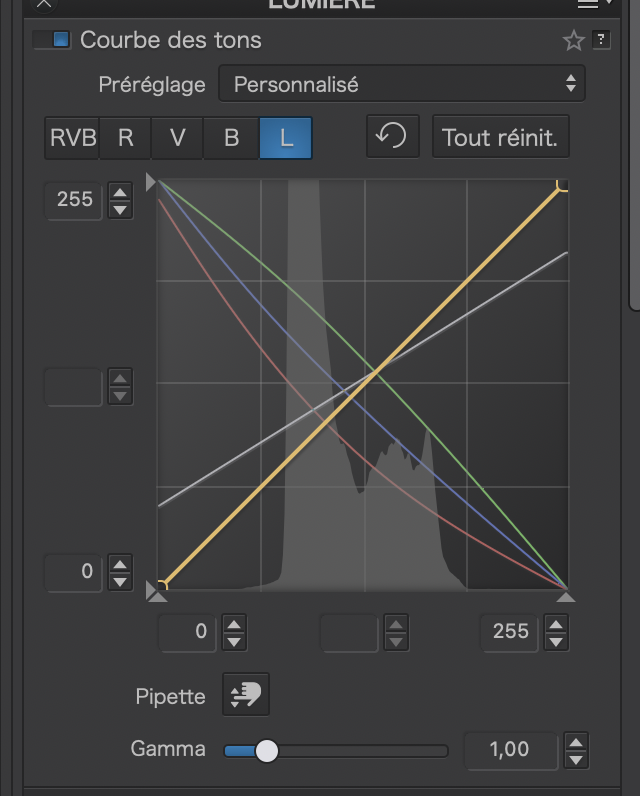Select the L luminance channel tab
Screen dimensions: 640x796
pos(286,138)
